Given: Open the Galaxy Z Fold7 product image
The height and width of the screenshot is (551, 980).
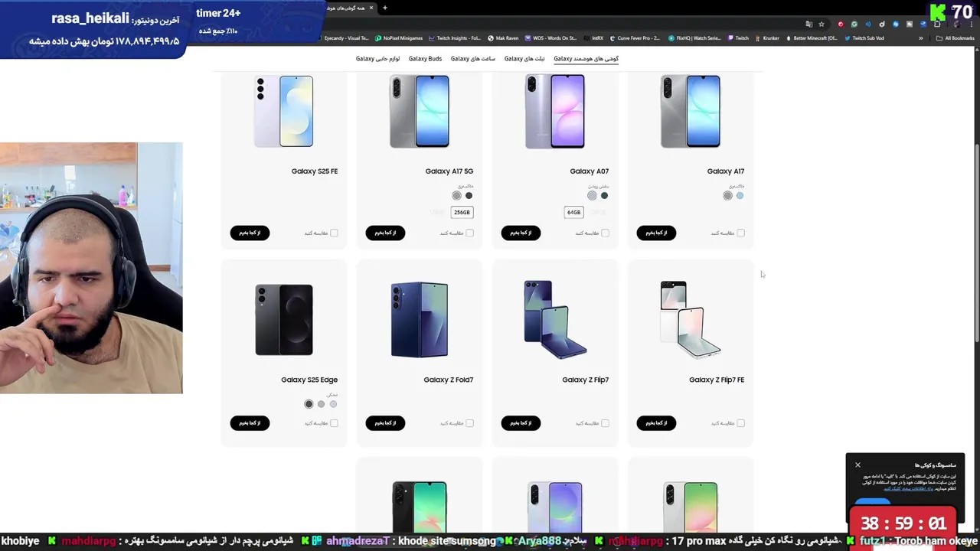Looking at the screenshot, I should tap(420, 320).
